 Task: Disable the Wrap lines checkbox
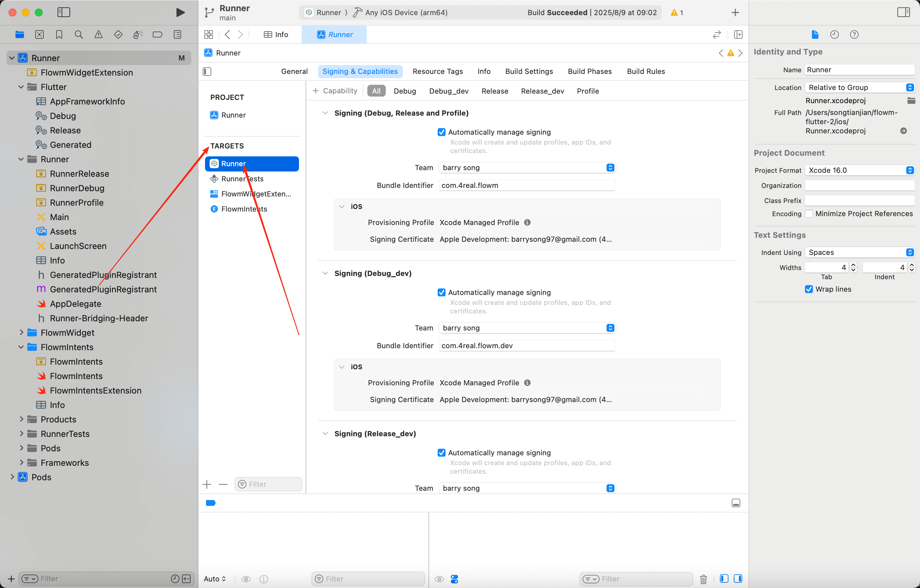(809, 289)
